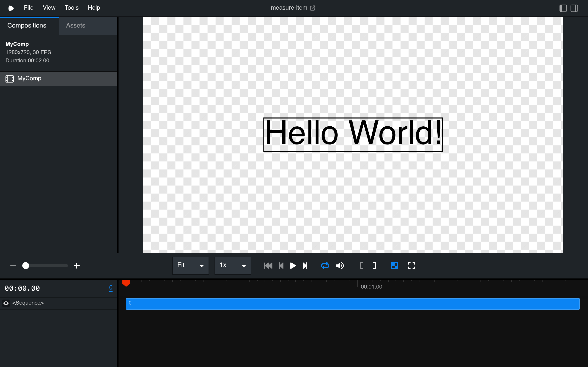This screenshot has height=367, width=588.
Task: Hide the Sequence track with eye icon
Action: [6, 303]
